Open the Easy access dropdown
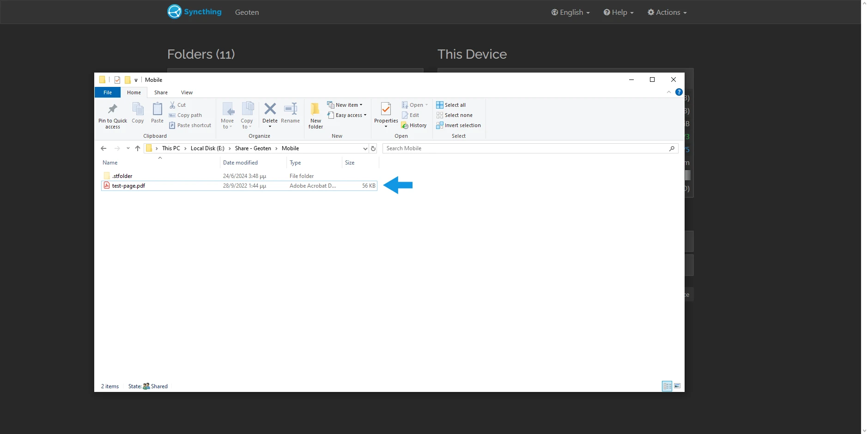868x434 pixels. 347,115
